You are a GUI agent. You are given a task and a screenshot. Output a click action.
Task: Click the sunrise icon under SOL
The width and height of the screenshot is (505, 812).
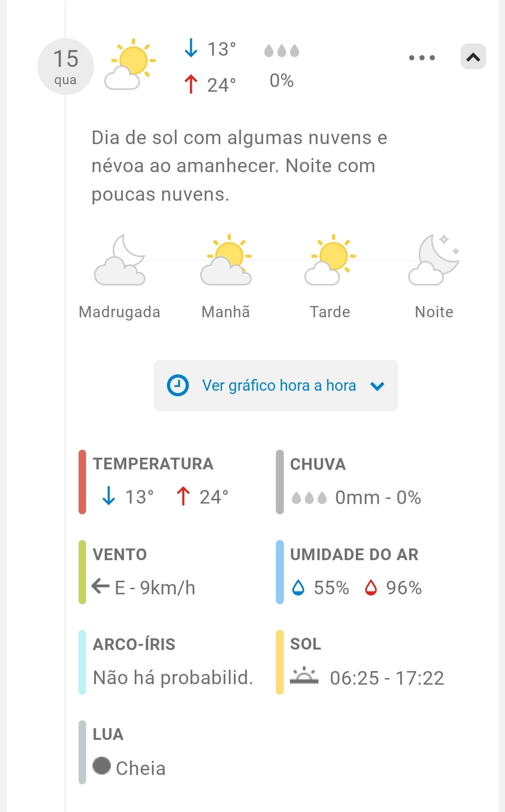click(x=304, y=676)
